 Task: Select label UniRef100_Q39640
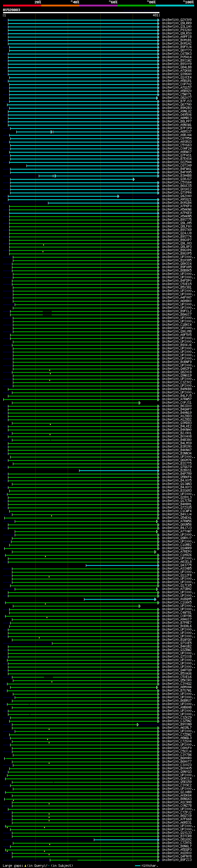(177, 74)
